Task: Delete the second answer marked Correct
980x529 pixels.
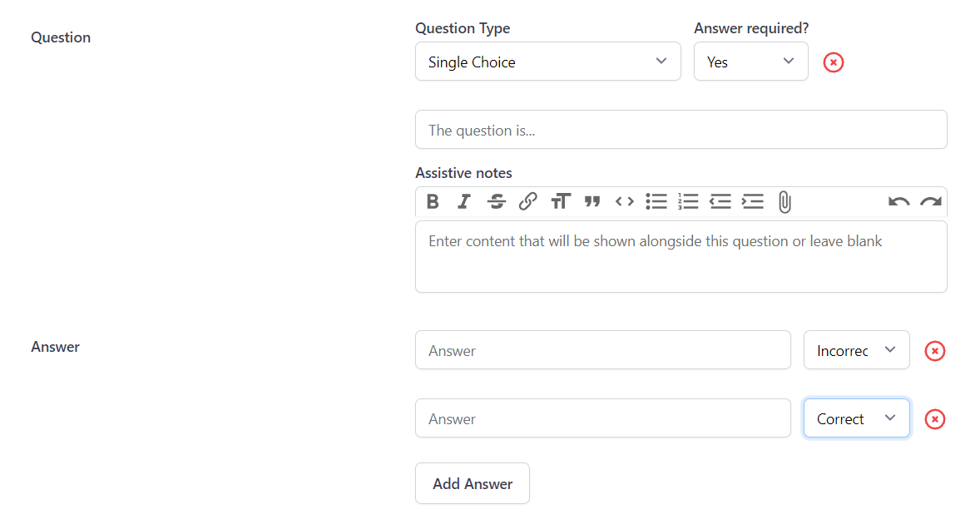Action: pyautogui.click(x=935, y=419)
